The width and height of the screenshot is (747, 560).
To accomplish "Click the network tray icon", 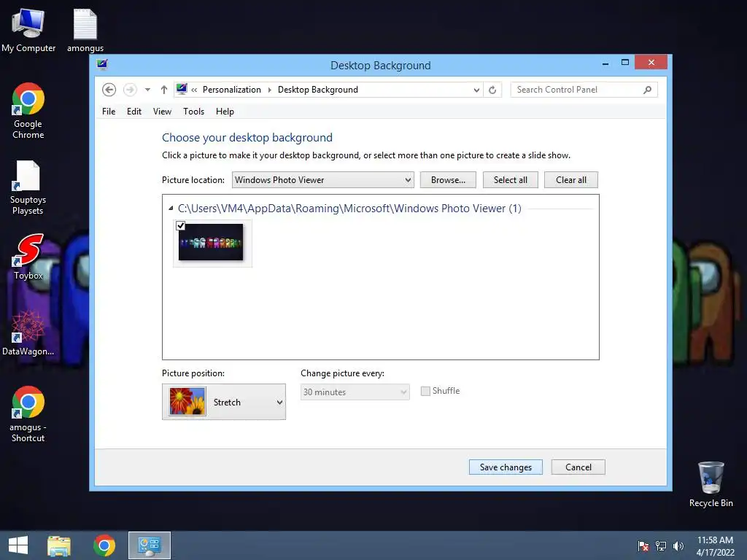I will pyautogui.click(x=661, y=546).
